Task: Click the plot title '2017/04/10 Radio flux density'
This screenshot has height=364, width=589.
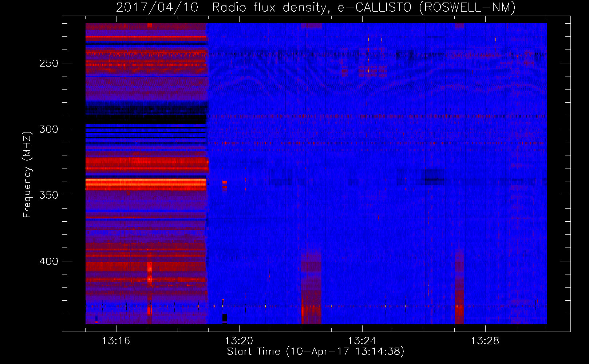Action: click(x=316, y=7)
